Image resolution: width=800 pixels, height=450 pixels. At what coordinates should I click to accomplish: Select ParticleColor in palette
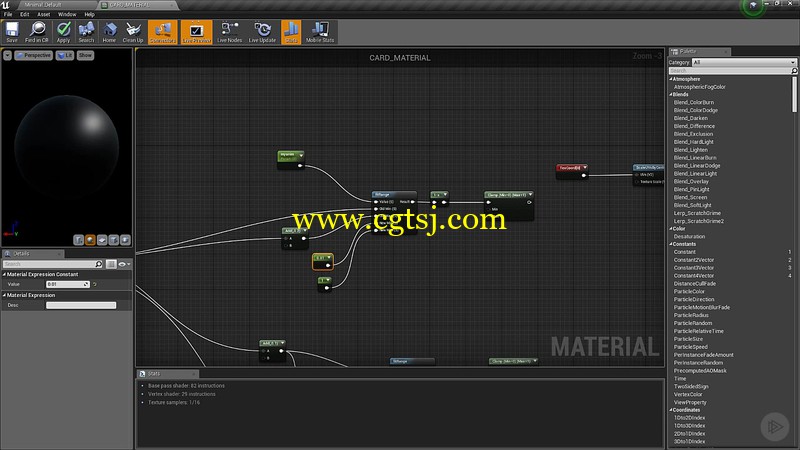pyautogui.click(x=689, y=291)
